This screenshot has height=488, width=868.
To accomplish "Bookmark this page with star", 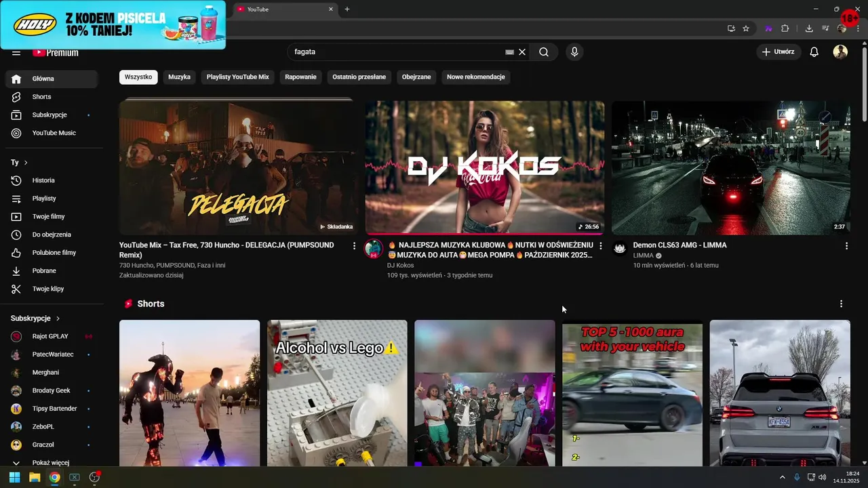I will point(746,28).
